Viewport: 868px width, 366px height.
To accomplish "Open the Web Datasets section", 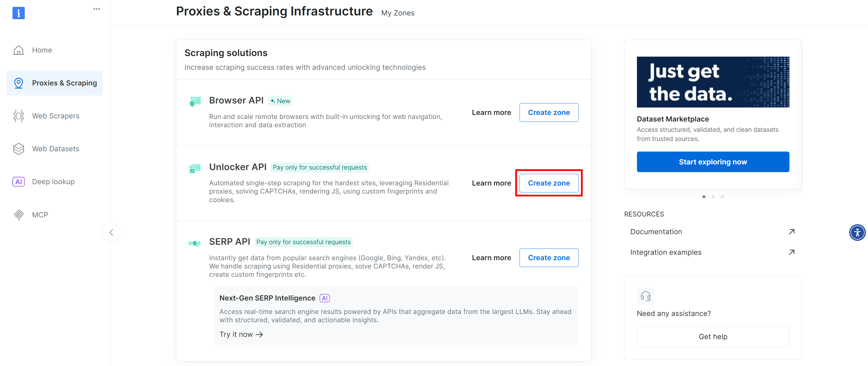I will pyautogui.click(x=55, y=148).
